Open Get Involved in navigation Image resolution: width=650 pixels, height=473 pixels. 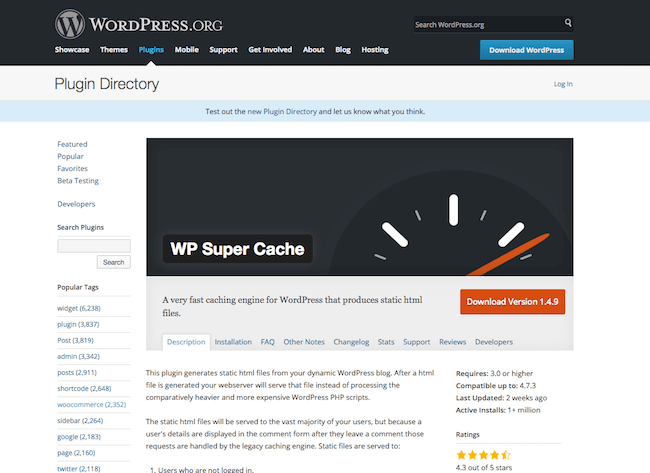click(x=270, y=50)
